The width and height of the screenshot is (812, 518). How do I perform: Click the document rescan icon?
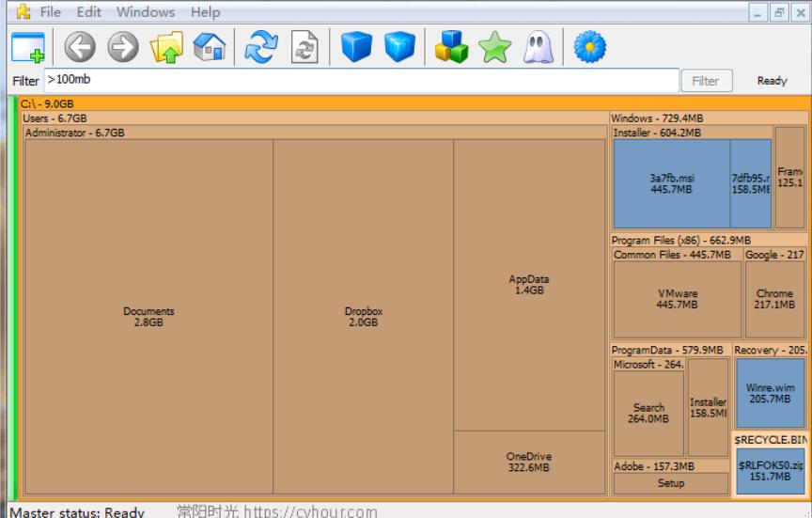304,46
